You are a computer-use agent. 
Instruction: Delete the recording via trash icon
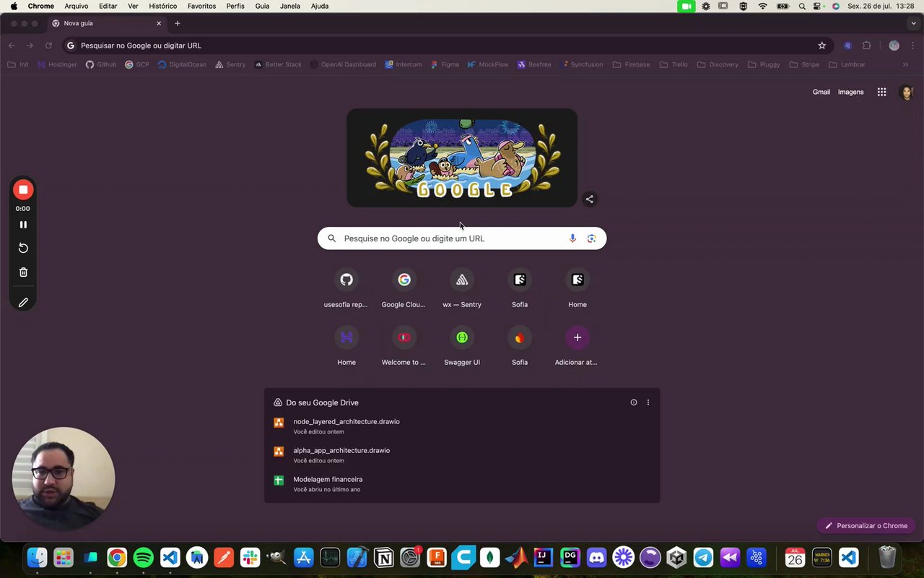click(x=23, y=272)
